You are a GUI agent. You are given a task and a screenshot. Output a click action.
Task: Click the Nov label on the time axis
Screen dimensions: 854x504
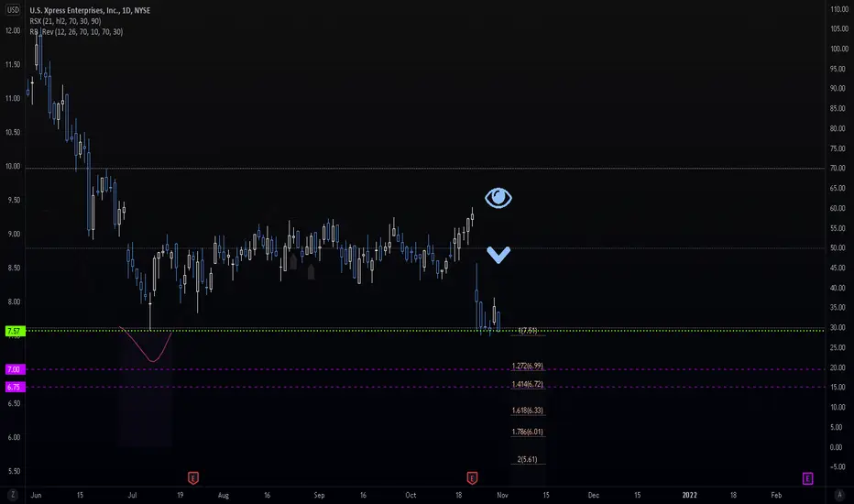pyautogui.click(x=502, y=495)
